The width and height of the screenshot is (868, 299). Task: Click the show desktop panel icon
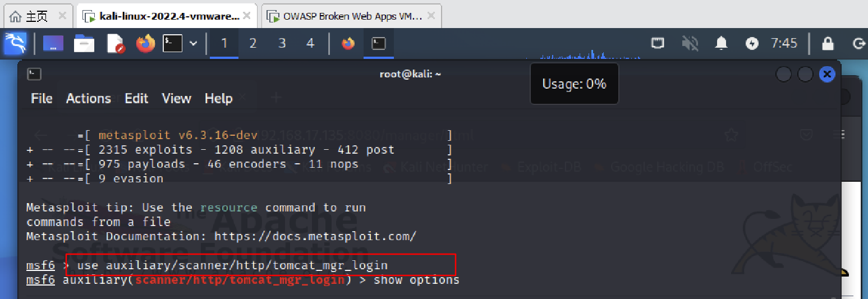(53, 44)
